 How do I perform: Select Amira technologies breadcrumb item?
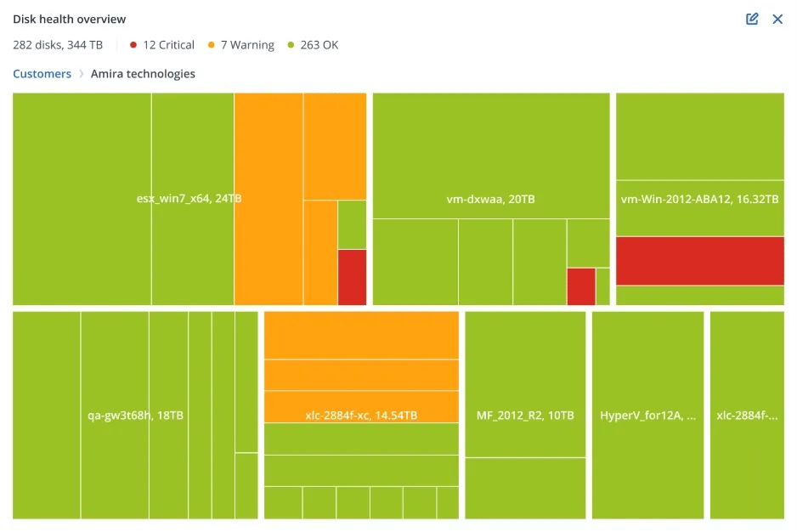[143, 74]
